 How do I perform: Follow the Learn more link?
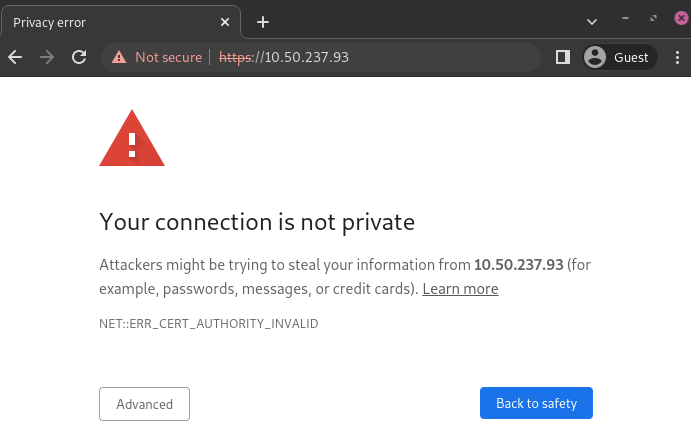pos(460,289)
